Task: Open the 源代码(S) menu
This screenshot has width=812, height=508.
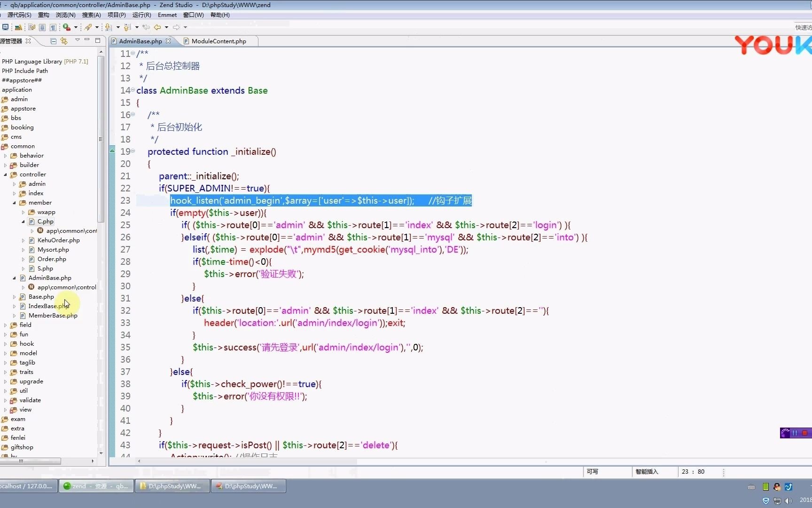Action: coord(19,15)
